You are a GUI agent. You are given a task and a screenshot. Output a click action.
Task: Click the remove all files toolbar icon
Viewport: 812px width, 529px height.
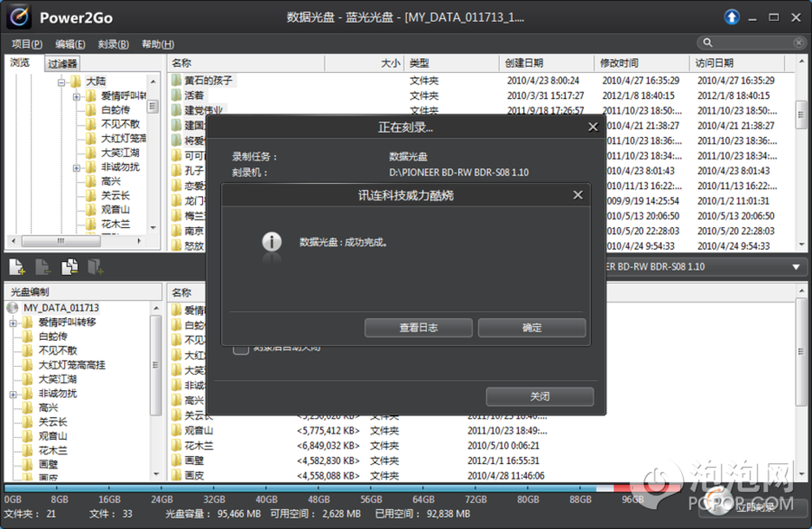click(x=69, y=267)
